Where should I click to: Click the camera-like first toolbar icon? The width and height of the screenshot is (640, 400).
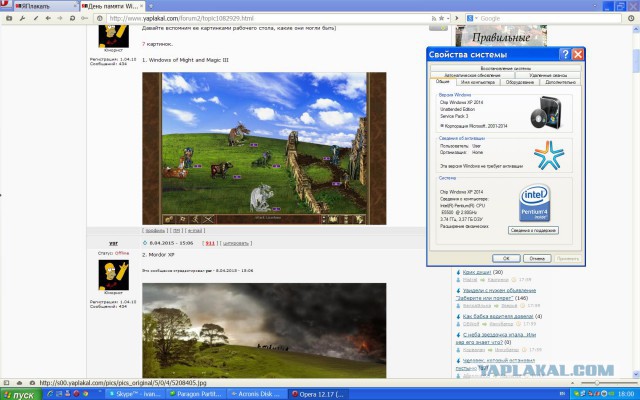tap(9, 18)
